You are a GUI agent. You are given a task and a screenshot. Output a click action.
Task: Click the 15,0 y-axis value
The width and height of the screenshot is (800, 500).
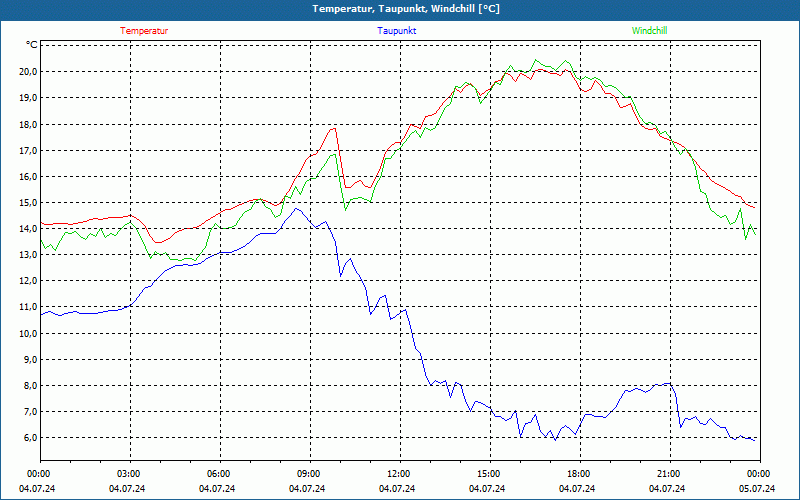tap(29, 203)
